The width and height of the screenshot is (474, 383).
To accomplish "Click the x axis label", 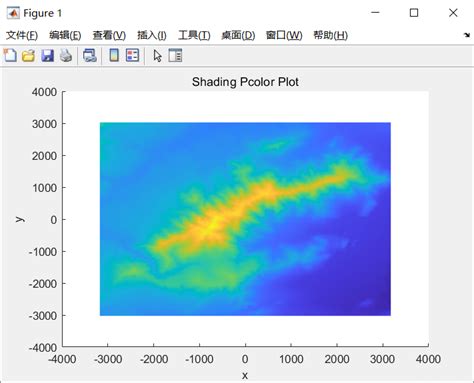I will [x=245, y=376].
